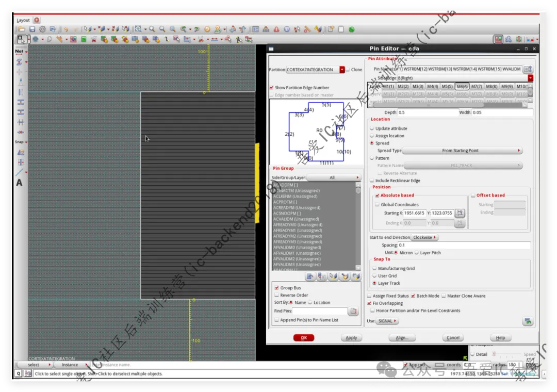Open the Instance type dropdown in bottom bar
The height and width of the screenshot is (392, 557).
click(x=72, y=365)
